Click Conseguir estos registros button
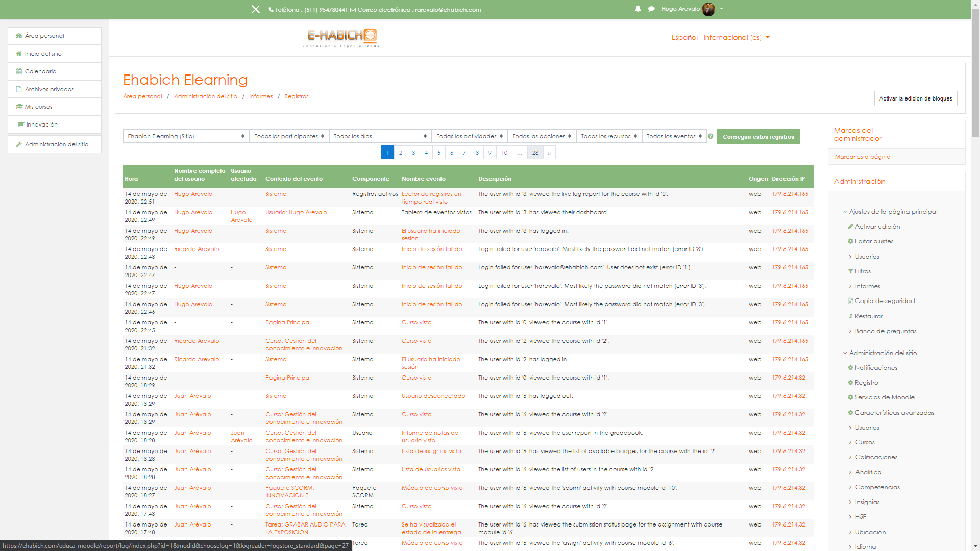This screenshot has height=551, width=980. 758,136
